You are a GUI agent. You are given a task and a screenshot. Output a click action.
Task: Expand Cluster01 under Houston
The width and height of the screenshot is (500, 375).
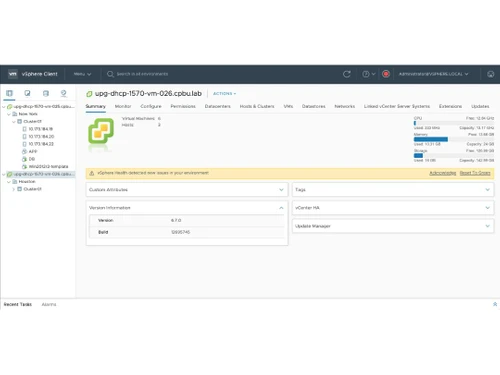click(x=14, y=189)
